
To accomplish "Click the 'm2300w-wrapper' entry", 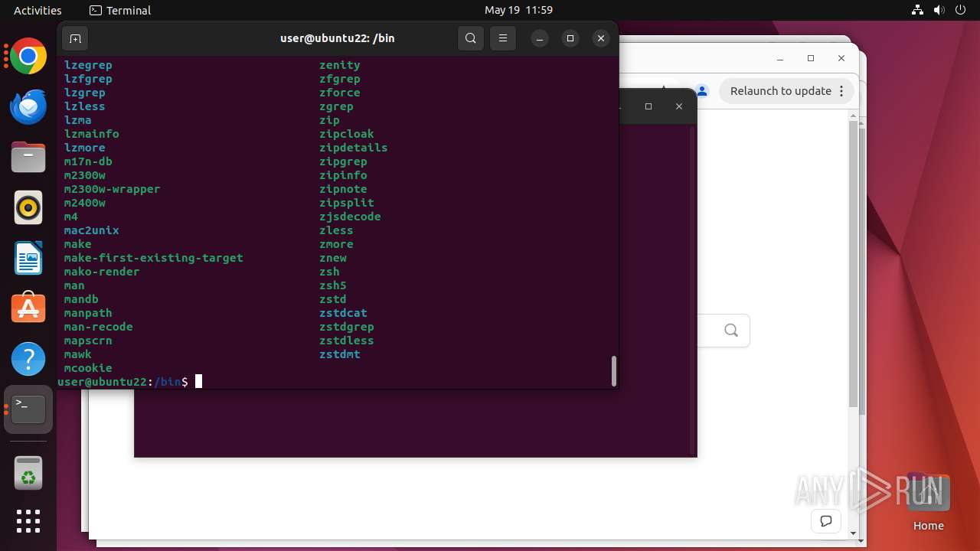I will (x=112, y=189).
